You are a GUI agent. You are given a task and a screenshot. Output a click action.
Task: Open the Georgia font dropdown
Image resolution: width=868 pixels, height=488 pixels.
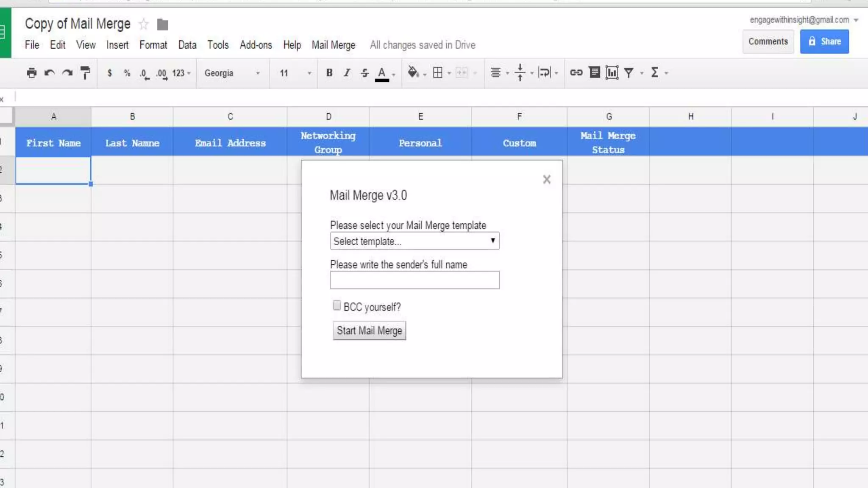pyautogui.click(x=232, y=73)
